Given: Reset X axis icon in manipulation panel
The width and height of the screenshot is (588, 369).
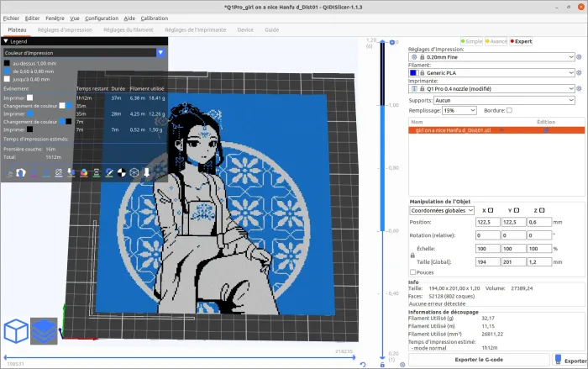Looking at the screenshot, I should [x=491, y=211].
